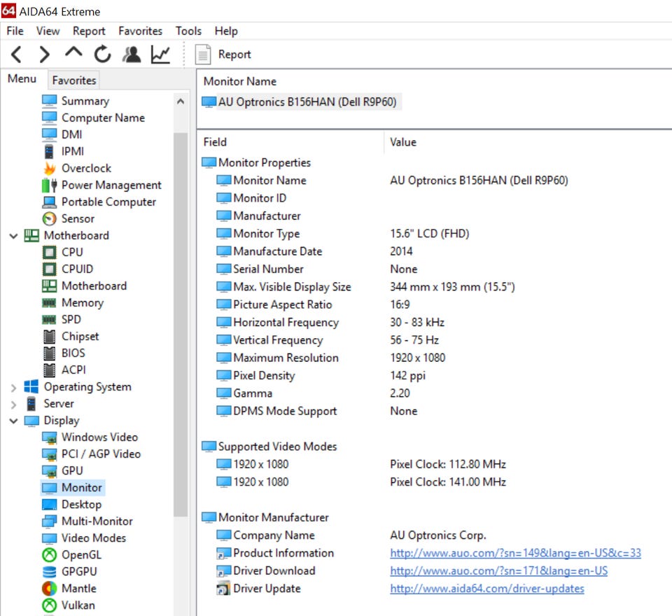Click the Report toolbar button
This screenshot has width=672, height=616.
pos(224,55)
